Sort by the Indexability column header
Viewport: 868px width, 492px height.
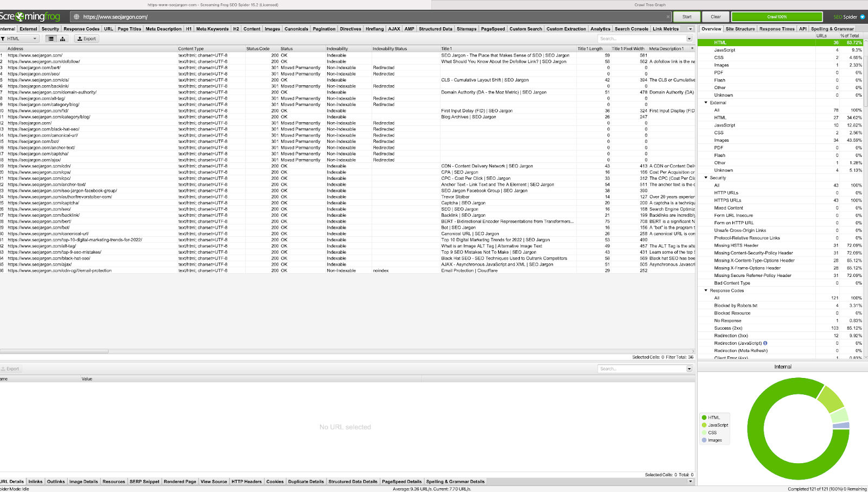(x=348, y=49)
